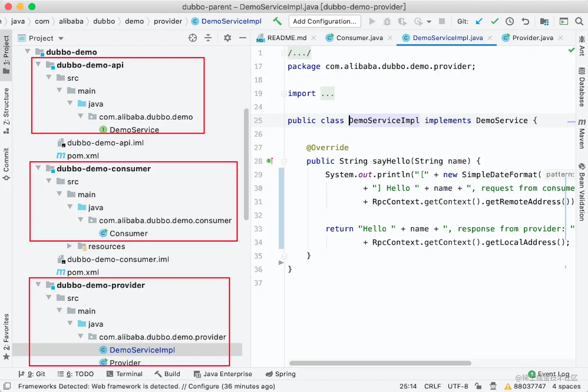Image resolution: width=588 pixels, height=392 pixels.
Task: Collapse com.alibaba.dubbo.demo.provider package node
Action: [80, 336]
